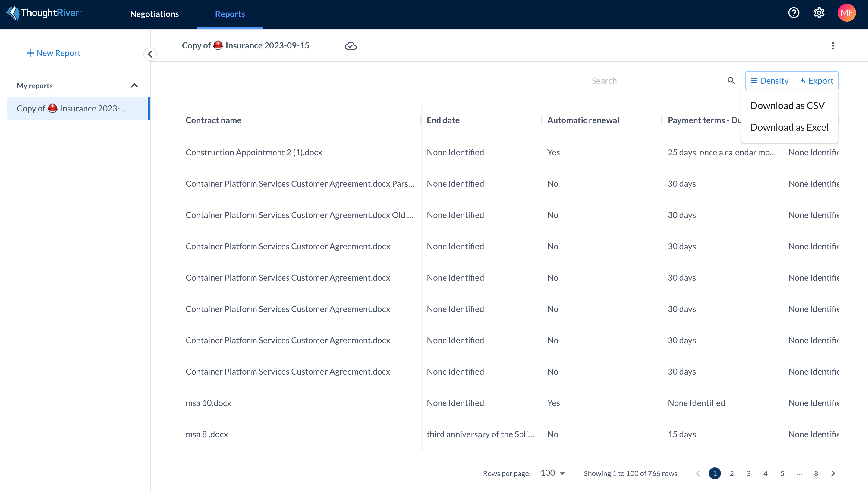Go to page 8
Screen dimensions: 868x492
[x=816, y=473]
